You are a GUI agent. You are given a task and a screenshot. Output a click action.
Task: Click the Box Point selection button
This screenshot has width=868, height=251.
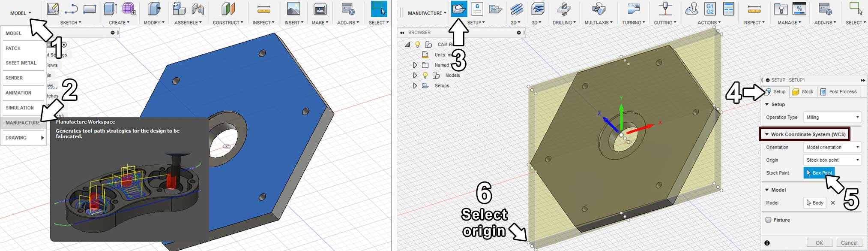click(x=819, y=173)
